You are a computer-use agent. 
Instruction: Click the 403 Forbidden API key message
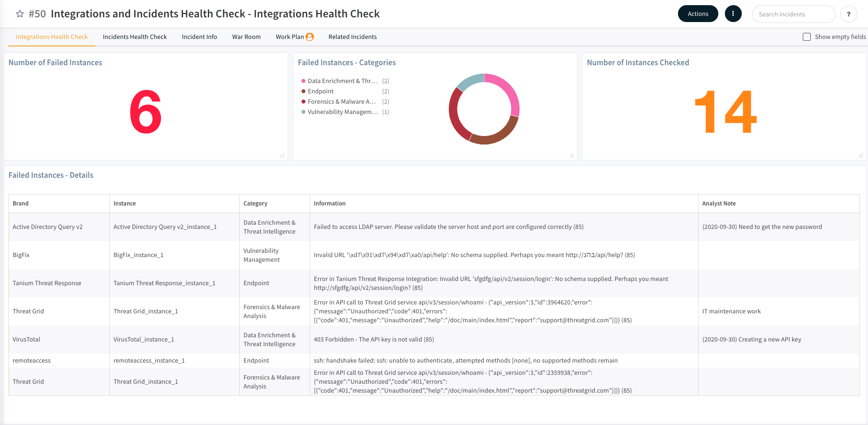(374, 339)
